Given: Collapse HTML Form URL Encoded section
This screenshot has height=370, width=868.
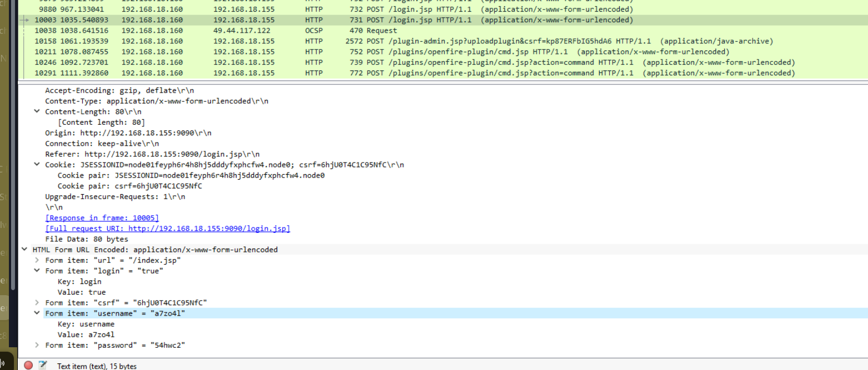Looking at the screenshot, I should pos(24,250).
